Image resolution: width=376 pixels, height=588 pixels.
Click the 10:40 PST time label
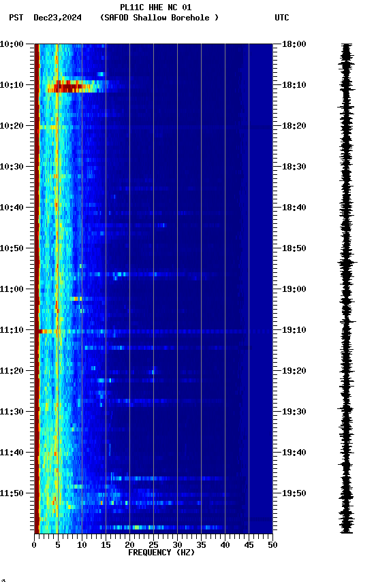click(x=12, y=208)
